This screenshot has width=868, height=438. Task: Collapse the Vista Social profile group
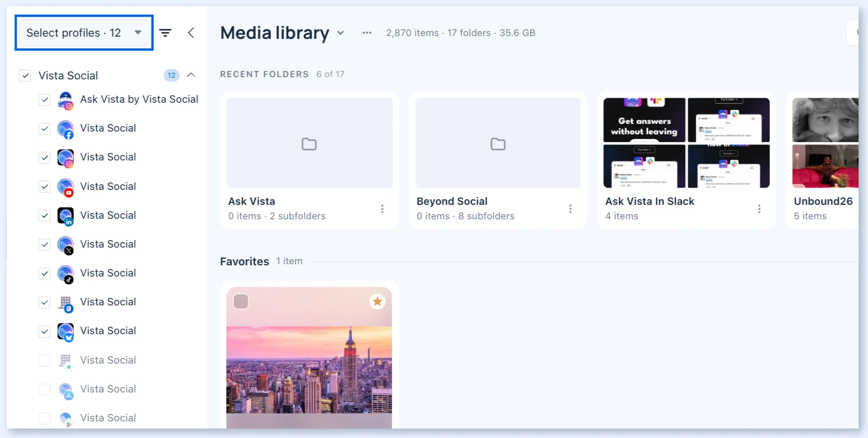tap(191, 75)
